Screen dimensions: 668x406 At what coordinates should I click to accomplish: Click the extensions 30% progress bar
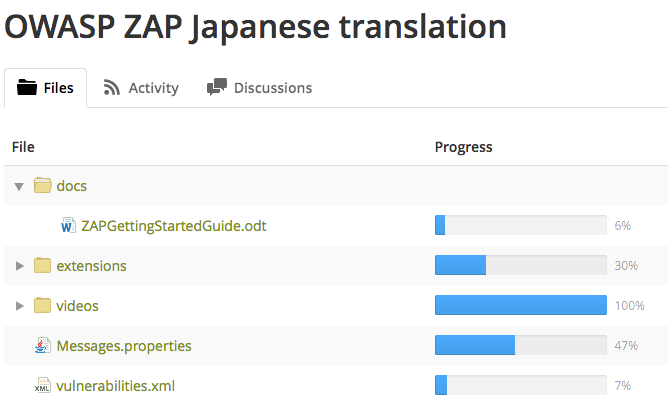click(520, 265)
